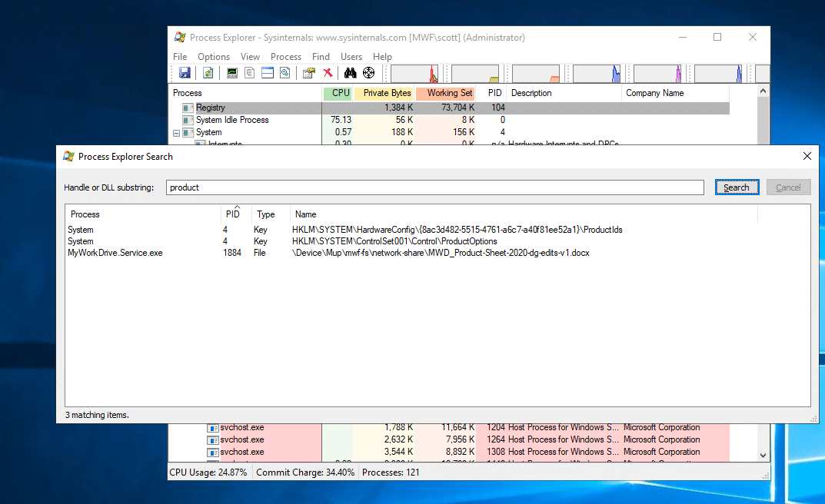Image resolution: width=825 pixels, height=504 pixels.
Task: Open the Options menu
Action: 214,57
